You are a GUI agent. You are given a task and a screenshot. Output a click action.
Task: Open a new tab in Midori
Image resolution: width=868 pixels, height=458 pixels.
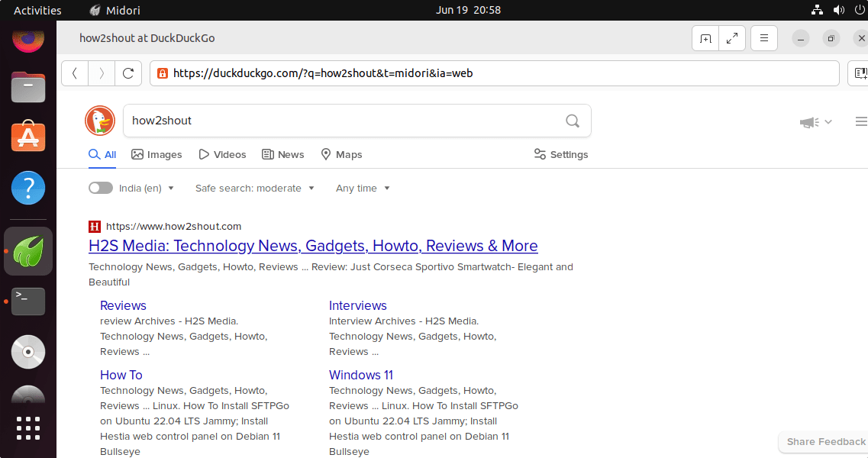click(705, 38)
